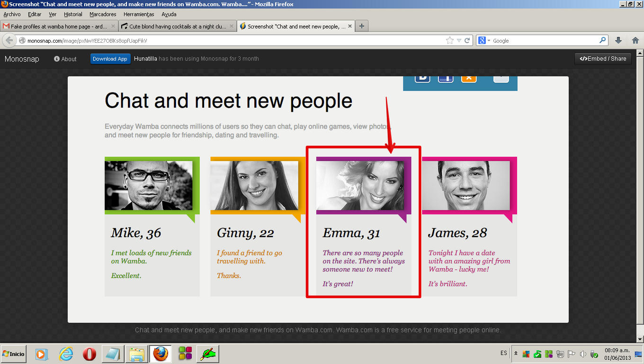The width and height of the screenshot is (644, 364).
Task: Reload the page with the refresh icon
Action: 467,41
